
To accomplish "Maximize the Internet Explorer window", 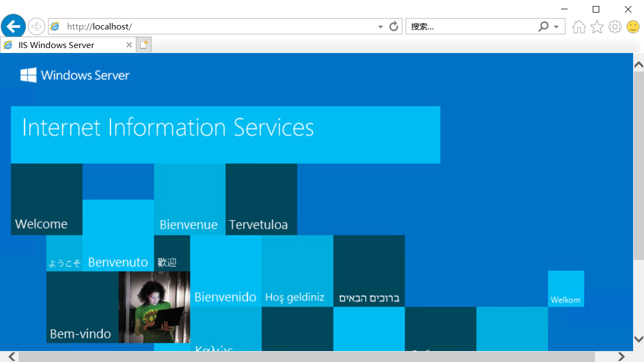I will [x=596, y=9].
